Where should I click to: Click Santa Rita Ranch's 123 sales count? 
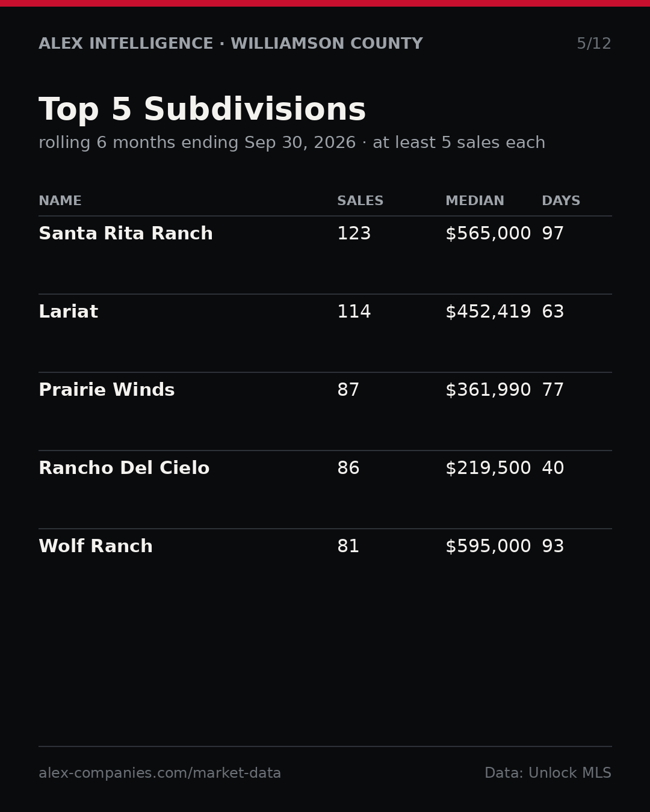[x=354, y=234]
